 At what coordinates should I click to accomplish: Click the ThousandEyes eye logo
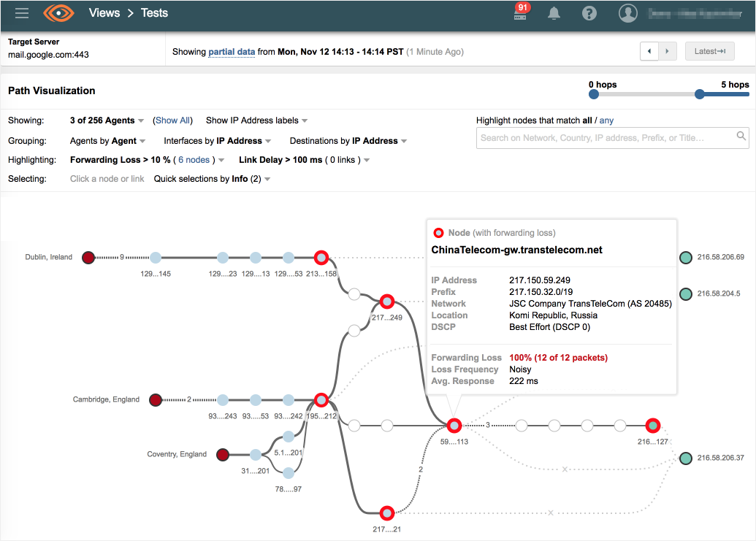point(58,13)
